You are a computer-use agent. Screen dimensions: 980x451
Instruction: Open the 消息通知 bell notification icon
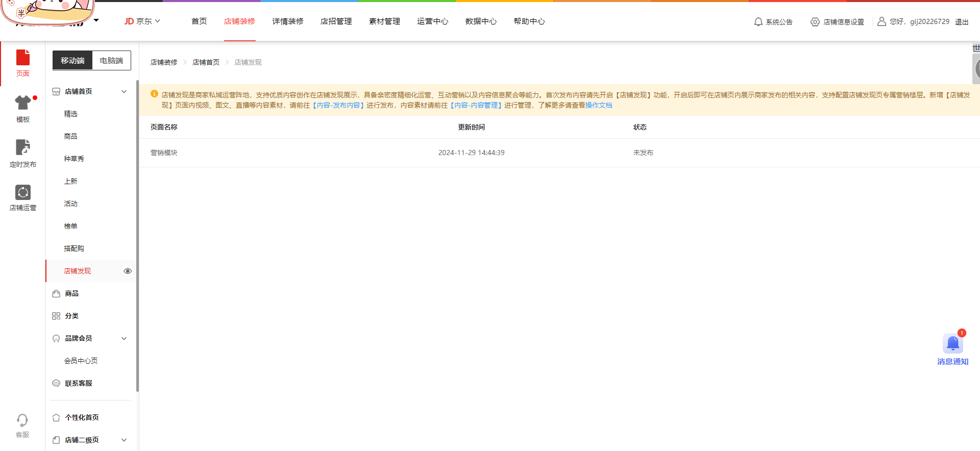(x=952, y=344)
